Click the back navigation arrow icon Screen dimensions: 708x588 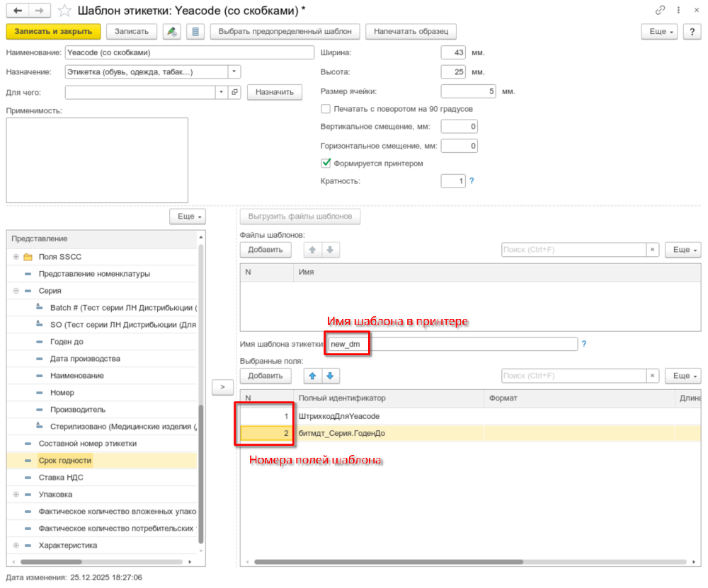tap(18, 10)
